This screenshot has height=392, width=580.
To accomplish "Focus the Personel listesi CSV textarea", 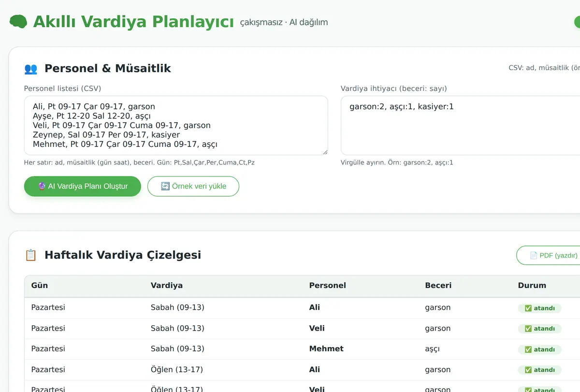I will coord(176,125).
